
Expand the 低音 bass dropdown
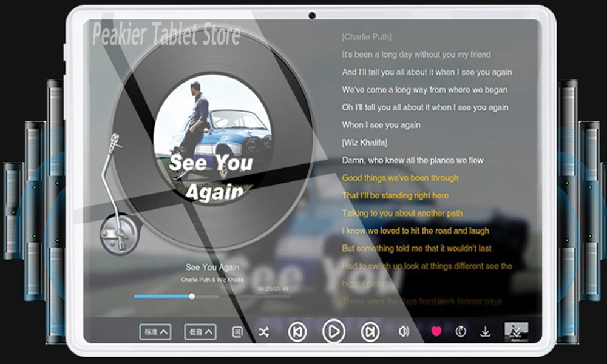(200, 332)
